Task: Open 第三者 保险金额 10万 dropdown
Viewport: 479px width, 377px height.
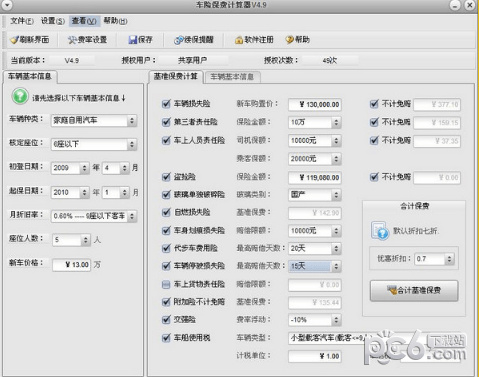Action: click(x=315, y=122)
